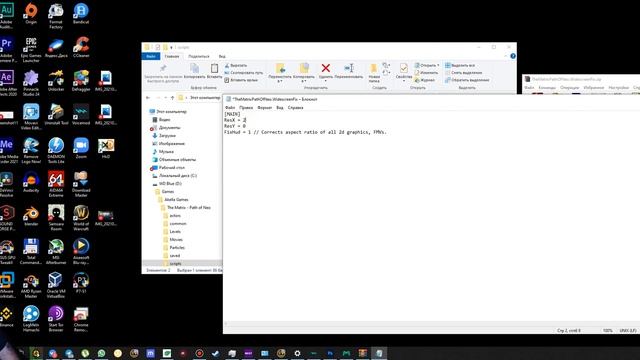Click the ResY = 0 line in Notepad

pyautogui.click(x=235, y=126)
